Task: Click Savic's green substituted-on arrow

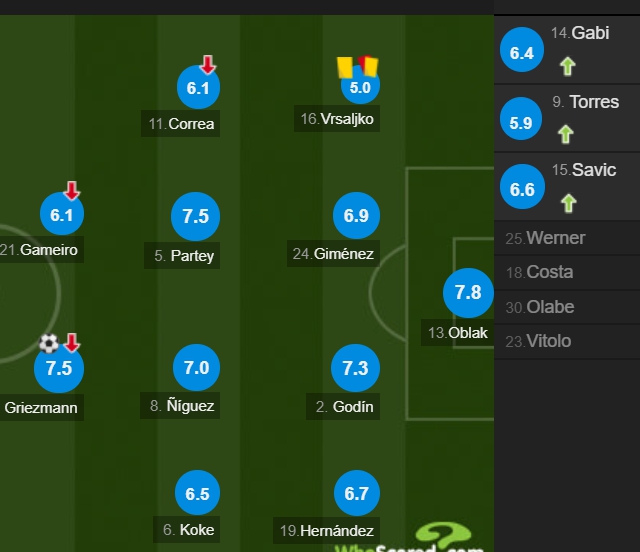Action: pos(568,203)
